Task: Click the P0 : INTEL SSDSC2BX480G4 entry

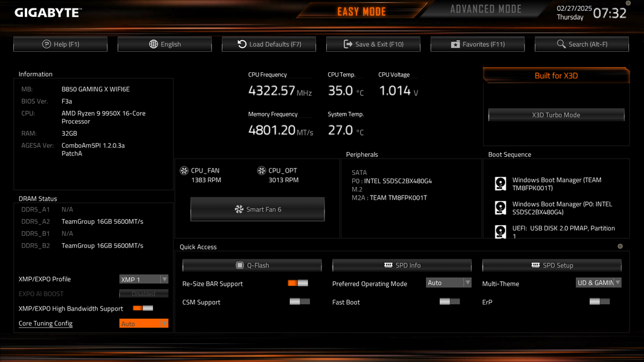Action: (x=392, y=181)
